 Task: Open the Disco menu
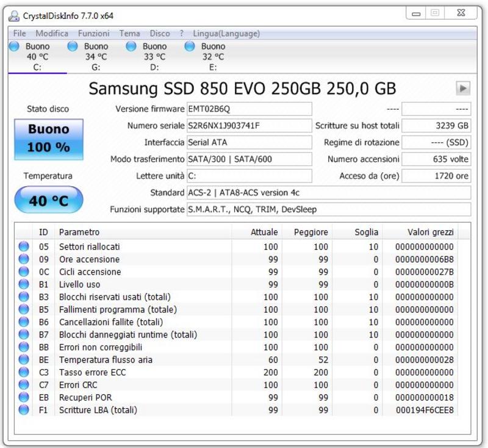[x=160, y=34]
